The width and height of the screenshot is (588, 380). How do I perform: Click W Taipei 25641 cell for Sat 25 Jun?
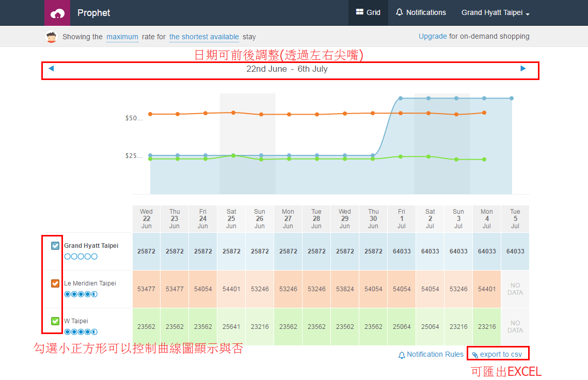tap(231, 327)
